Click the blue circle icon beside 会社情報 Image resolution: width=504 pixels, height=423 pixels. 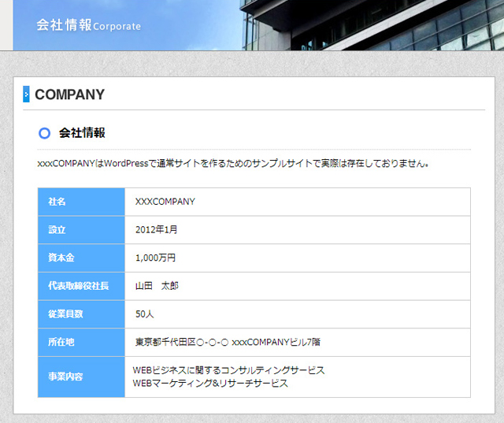(x=44, y=133)
